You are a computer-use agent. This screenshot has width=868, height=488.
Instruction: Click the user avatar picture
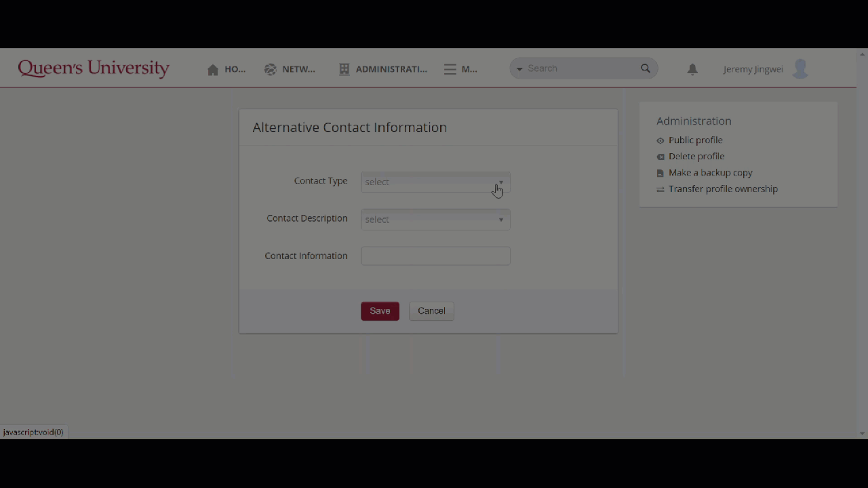click(800, 68)
